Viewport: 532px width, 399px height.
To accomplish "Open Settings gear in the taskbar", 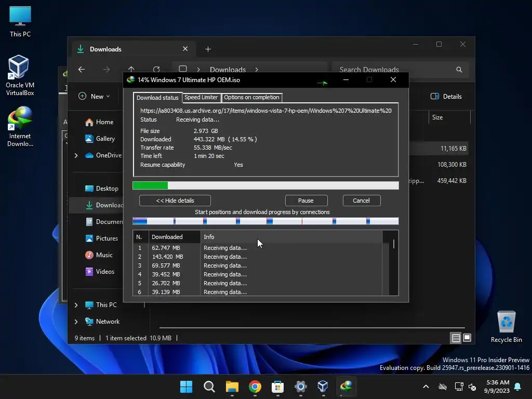I will tap(301, 387).
